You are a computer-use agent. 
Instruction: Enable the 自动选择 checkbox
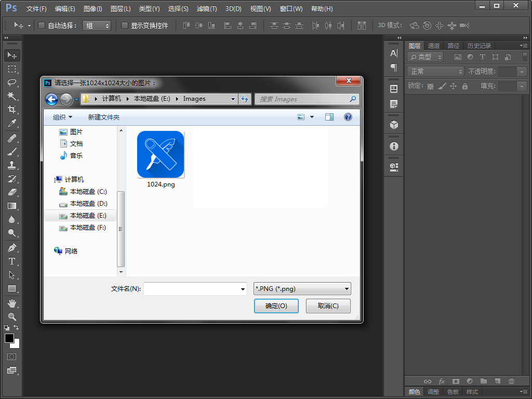tap(42, 25)
